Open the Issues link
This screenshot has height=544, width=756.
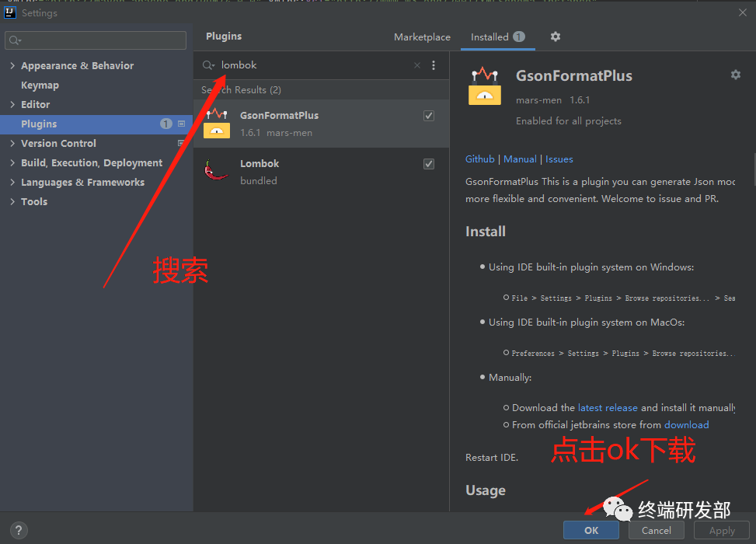coord(559,159)
